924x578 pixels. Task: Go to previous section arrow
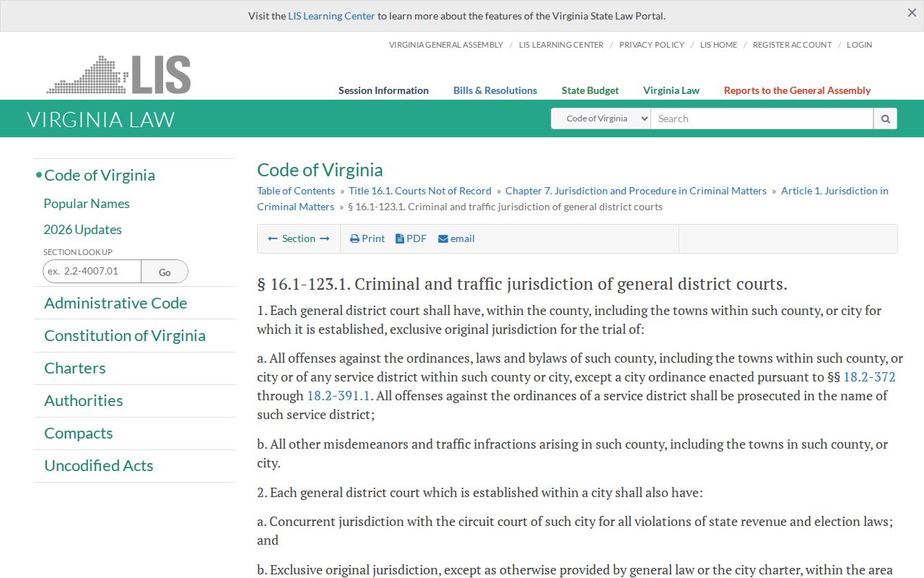tap(273, 238)
